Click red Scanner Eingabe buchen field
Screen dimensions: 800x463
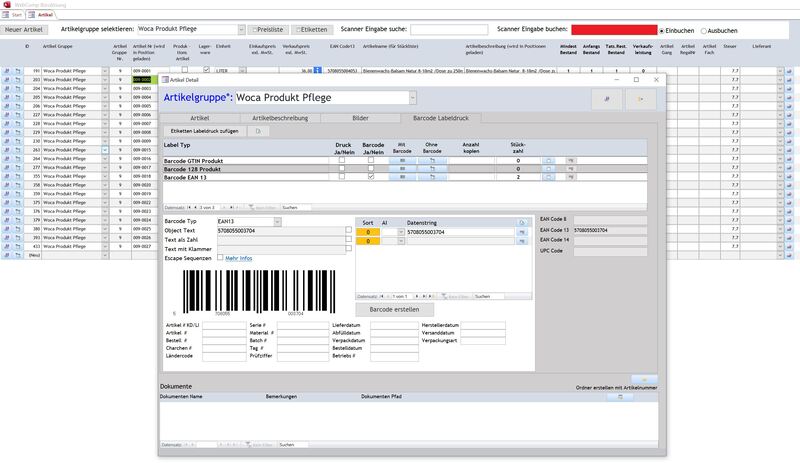click(614, 30)
